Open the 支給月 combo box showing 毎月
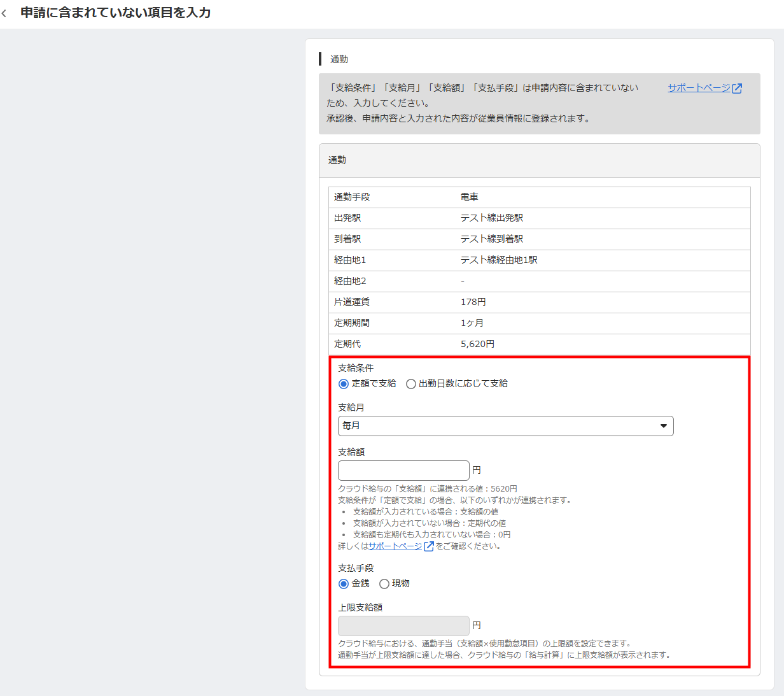The width and height of the screenshot is (784, 696). click(x=505, y=426)
